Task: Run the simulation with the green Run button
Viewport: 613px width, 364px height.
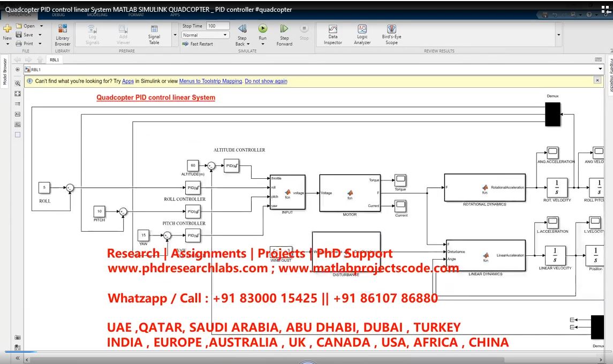Action: click(x=263, y=28)
